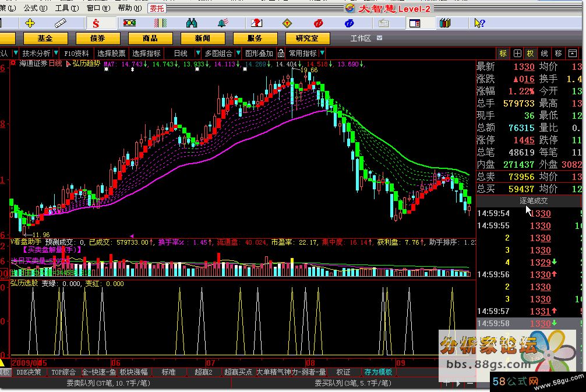Click the 逐笔成交 panel header
Image resolution: width=586 pixels, height=392 pixels.
(x=534, y=200)
